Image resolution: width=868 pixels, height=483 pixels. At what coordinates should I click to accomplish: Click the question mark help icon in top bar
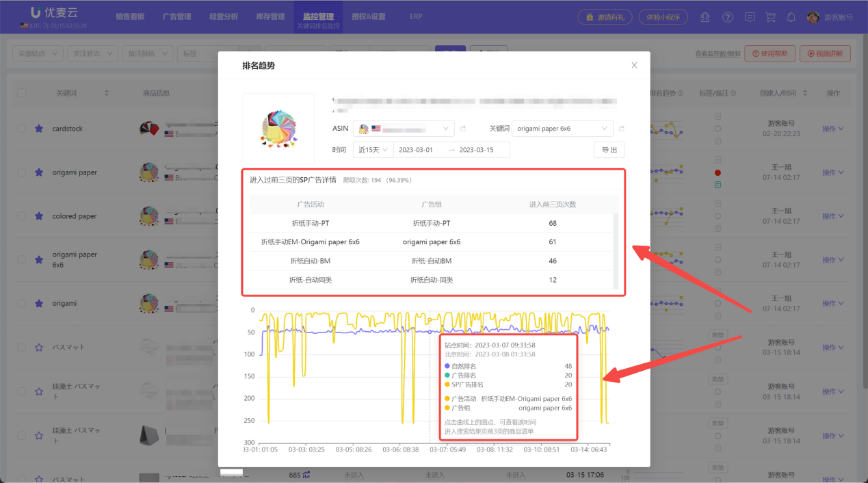tap(727, 17)
